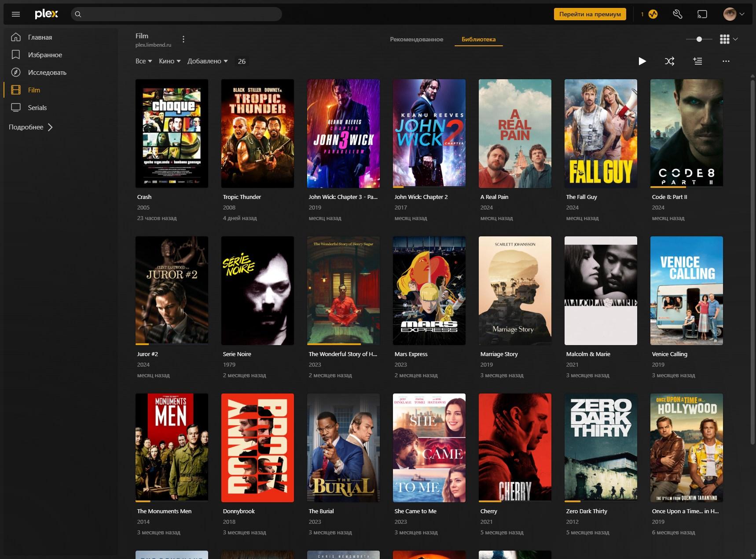Open settings wrench icon
This screenshot has width=756, height=559.
pos(678,14)
